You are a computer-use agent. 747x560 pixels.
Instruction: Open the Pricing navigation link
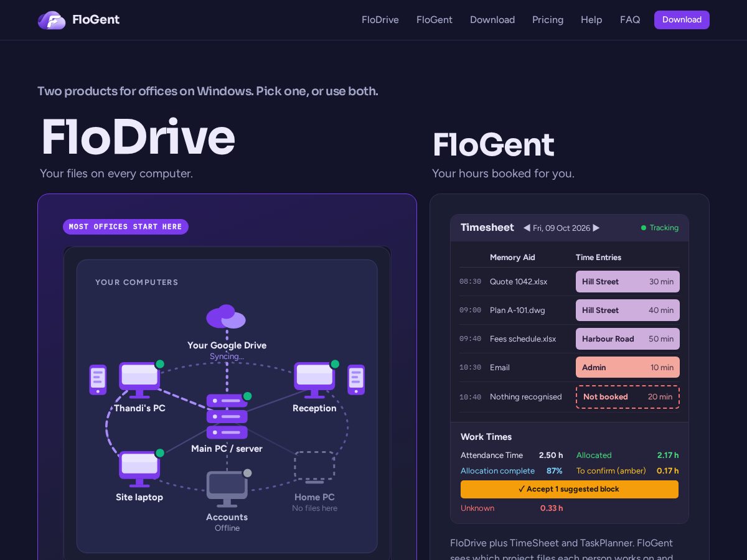(548, 20)
